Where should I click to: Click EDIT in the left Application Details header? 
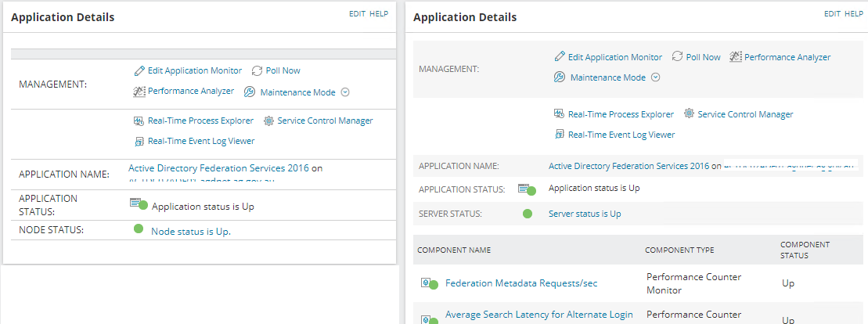[357, 13]
